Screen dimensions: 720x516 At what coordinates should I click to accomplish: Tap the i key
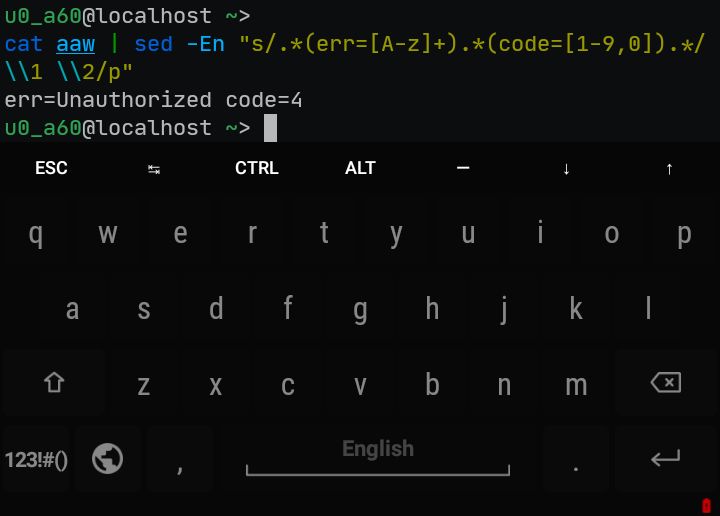click(540, 234)
